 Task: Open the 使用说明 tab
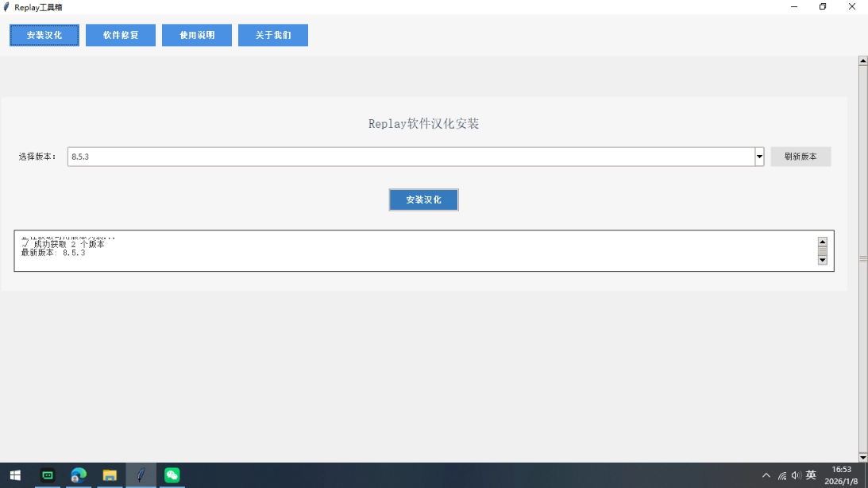click(197, 35)
